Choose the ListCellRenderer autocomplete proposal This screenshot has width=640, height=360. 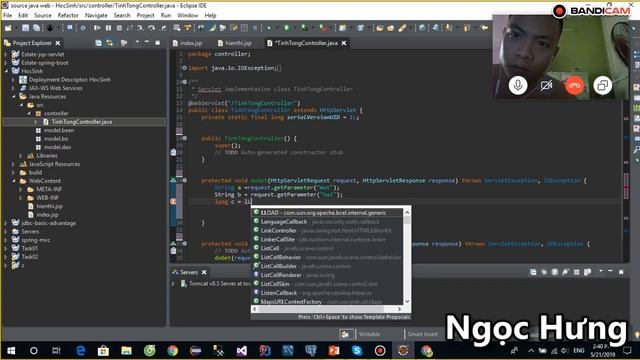pos(327,275)
